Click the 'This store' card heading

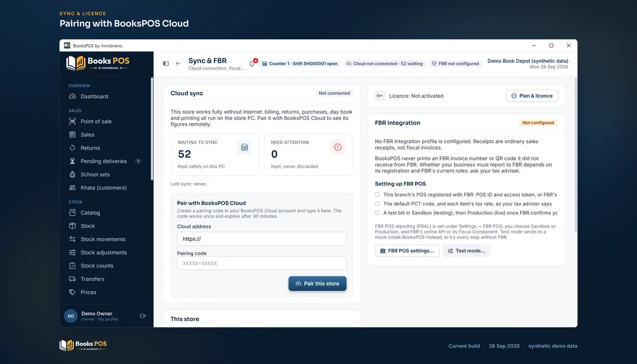185,319
